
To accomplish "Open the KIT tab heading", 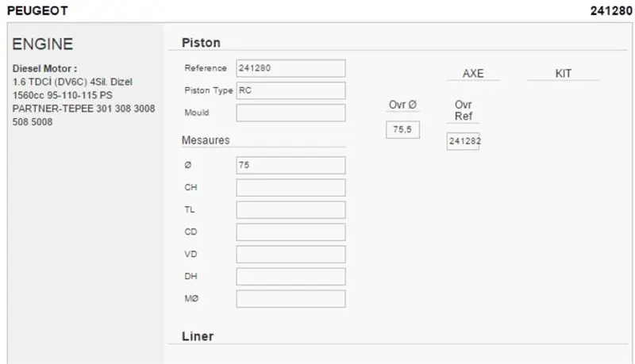I will tap(563, 74).
